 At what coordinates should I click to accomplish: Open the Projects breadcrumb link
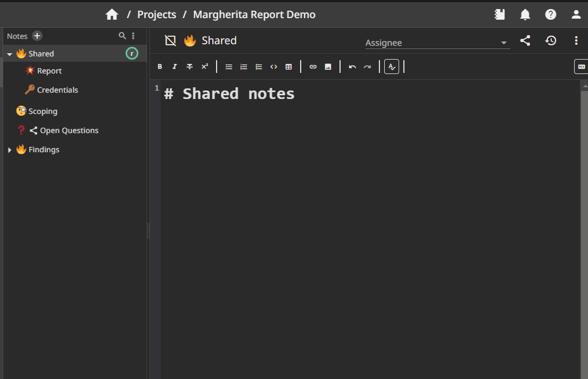[x=156, y=14]
